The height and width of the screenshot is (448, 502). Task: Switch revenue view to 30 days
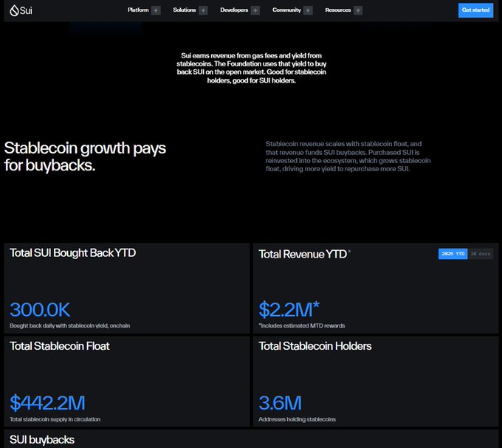tap(481, 254)
